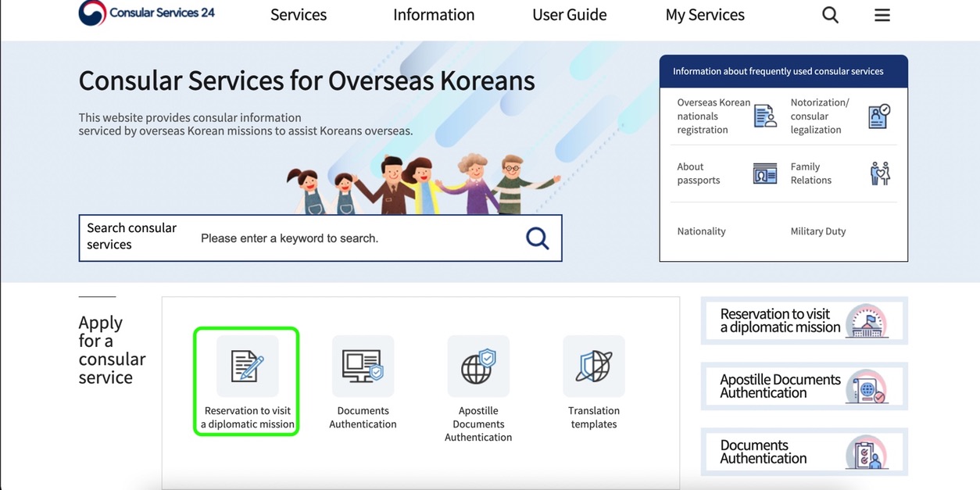Click the Apostille Documents Authentication globe icon
The width and height of the screenshot is (980, 490).
pos(478,366)
